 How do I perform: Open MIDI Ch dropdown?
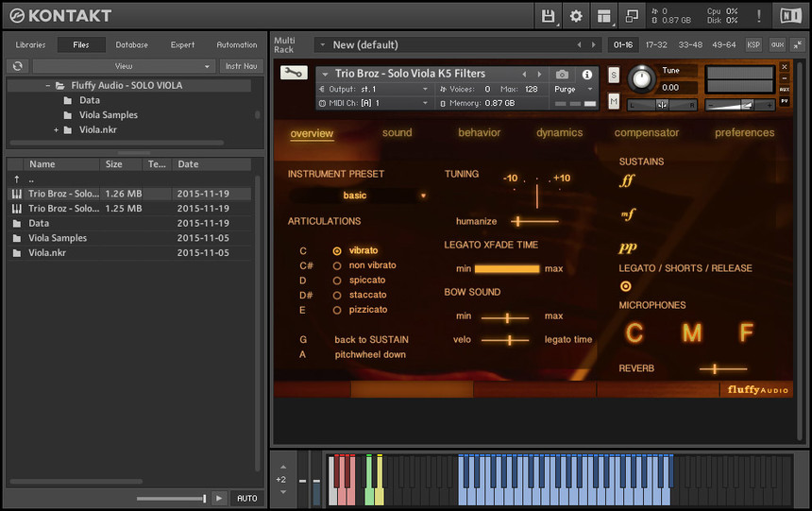tap(373, 103)
